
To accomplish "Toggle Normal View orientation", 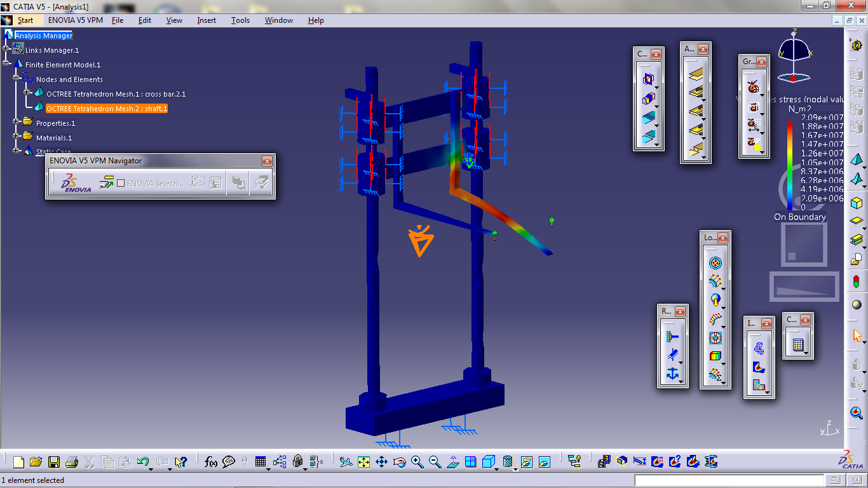I will (452, 461).
